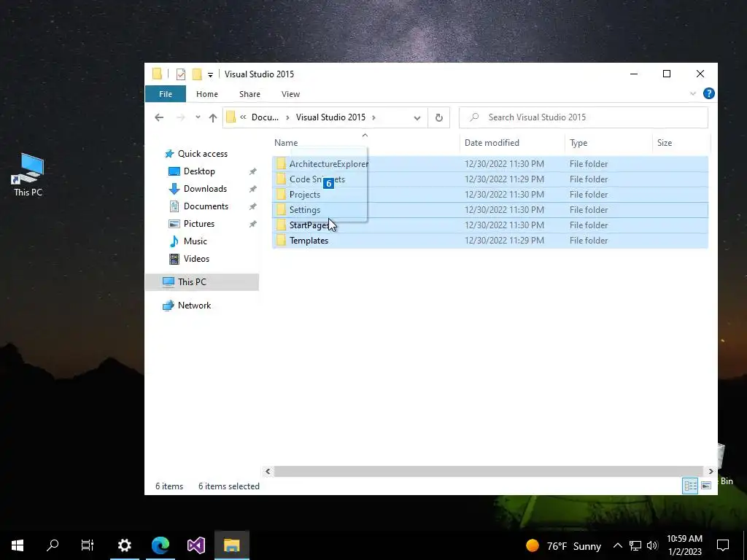This screenshot has width=747, height=560.
Task: Open network status tray icon
Action: 635,545
